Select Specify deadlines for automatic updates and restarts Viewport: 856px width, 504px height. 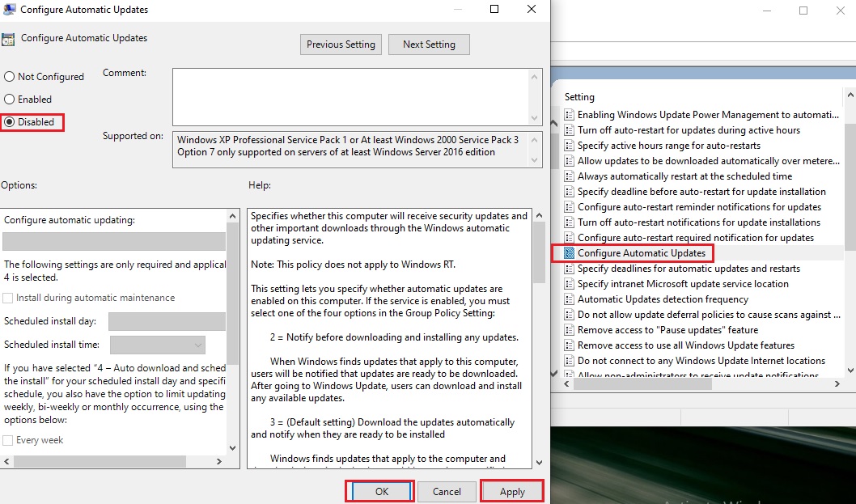[689, 269]
